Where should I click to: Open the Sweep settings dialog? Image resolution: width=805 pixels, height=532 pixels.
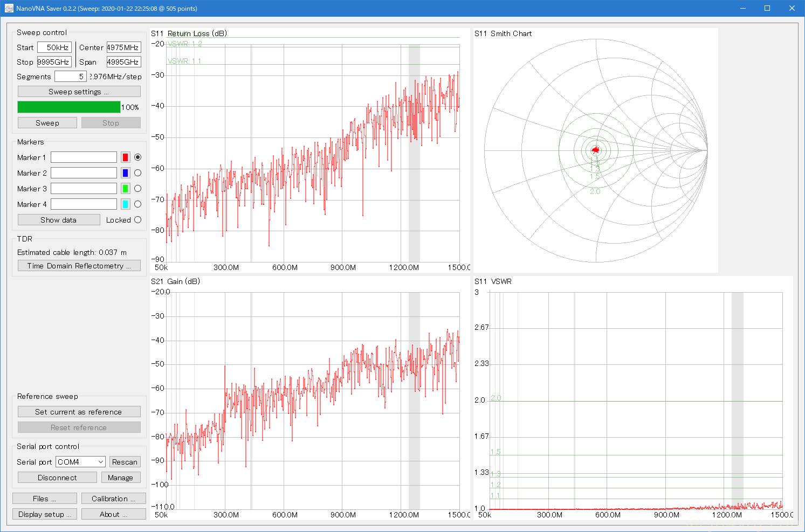click(79, 92)
